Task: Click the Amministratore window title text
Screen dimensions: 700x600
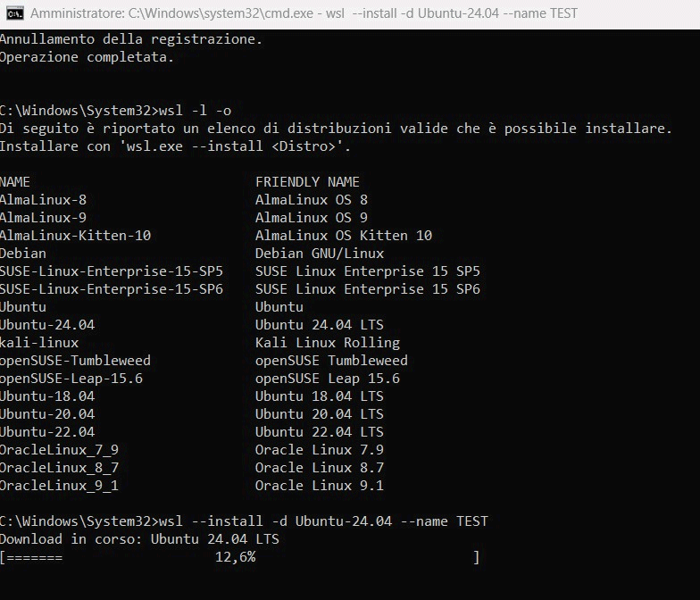Action: coord(304,13)
